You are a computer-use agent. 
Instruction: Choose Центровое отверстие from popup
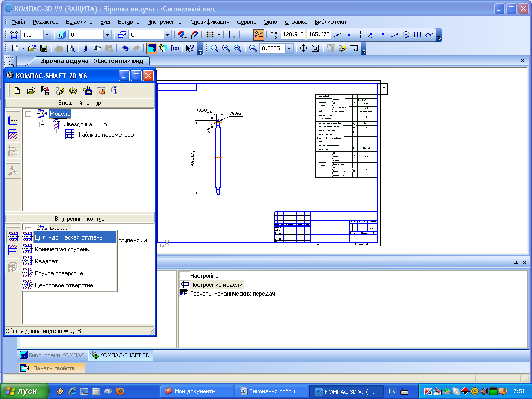point(69,285)
